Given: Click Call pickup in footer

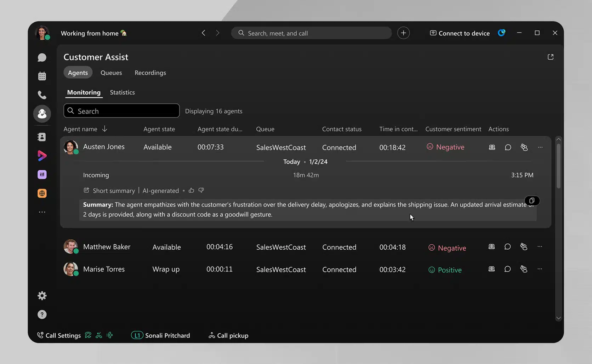Looking at the screenshot, I should pos(228,335).
